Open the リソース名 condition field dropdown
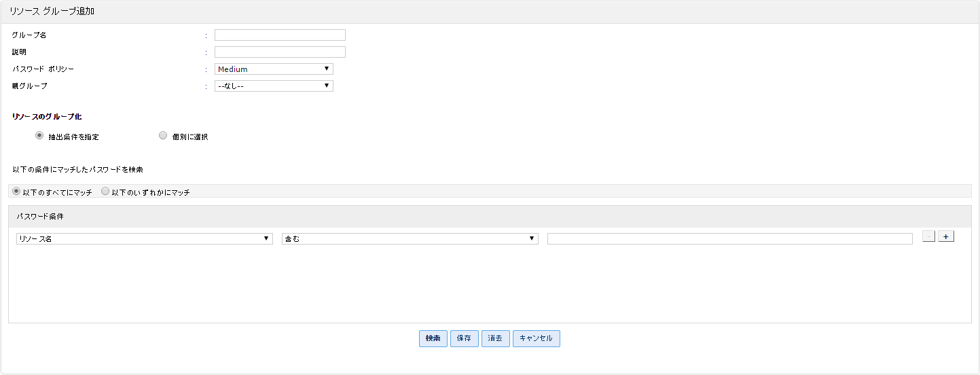This screenshot has height=375, width=980. (145, 238)
